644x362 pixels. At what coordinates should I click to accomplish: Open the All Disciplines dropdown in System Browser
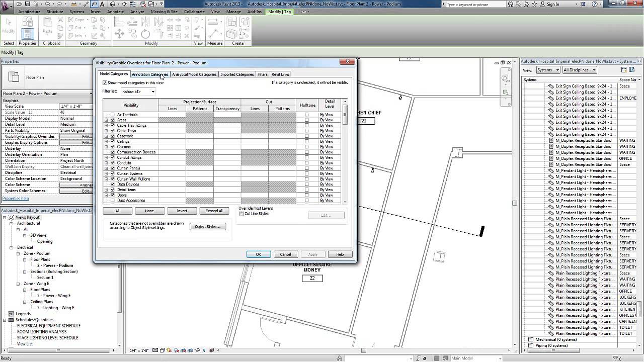[x=579, y=70]
